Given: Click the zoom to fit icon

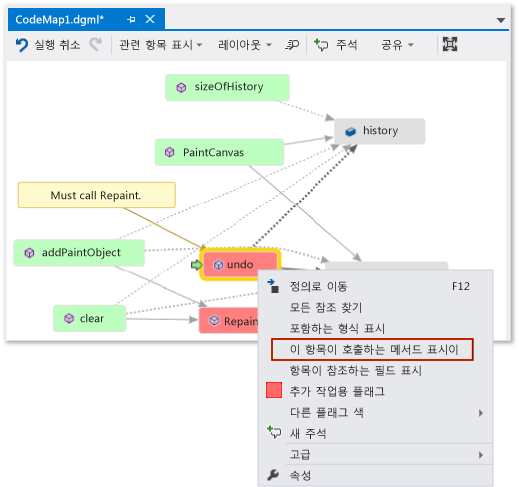Looking at the screenshot, I should click(x=450, y=44).
